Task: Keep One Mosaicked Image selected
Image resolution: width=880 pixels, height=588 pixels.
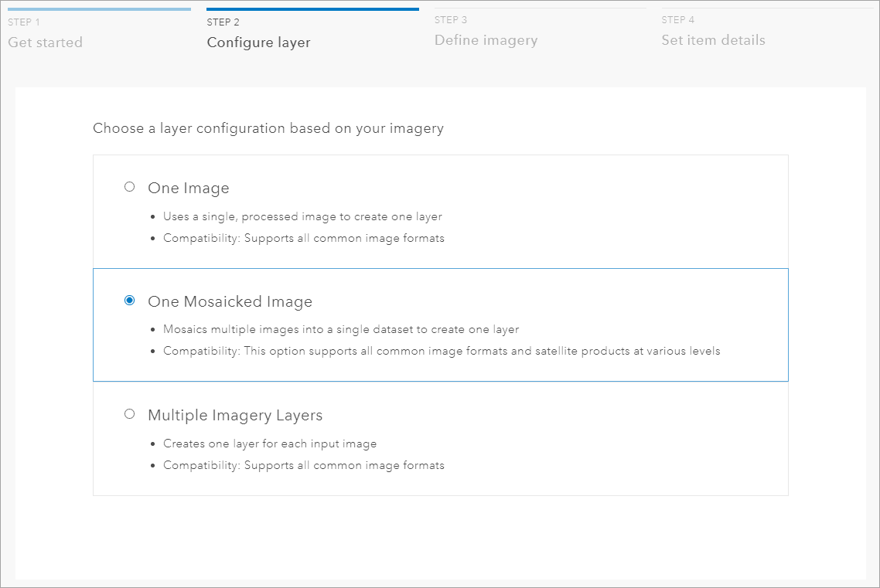Action: (x=129, y=300)
